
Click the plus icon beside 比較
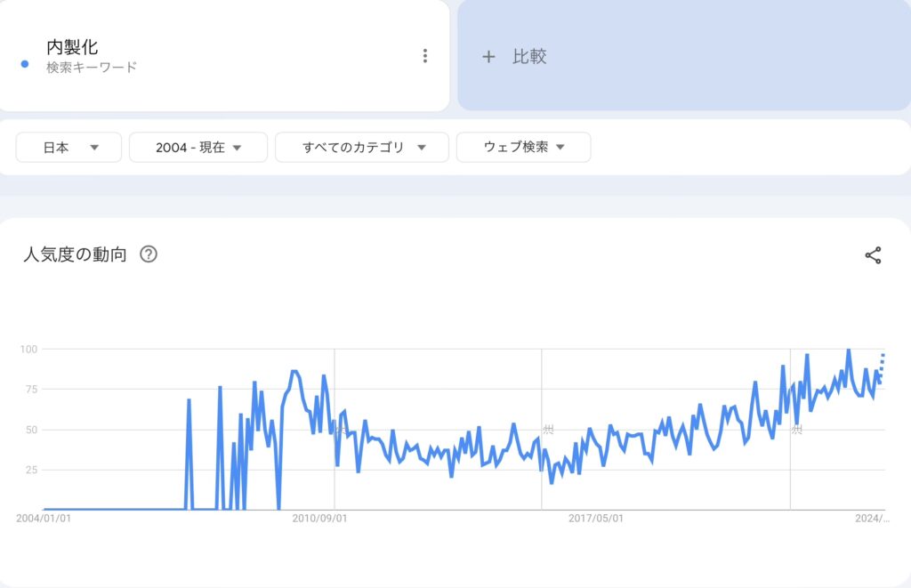488,56
